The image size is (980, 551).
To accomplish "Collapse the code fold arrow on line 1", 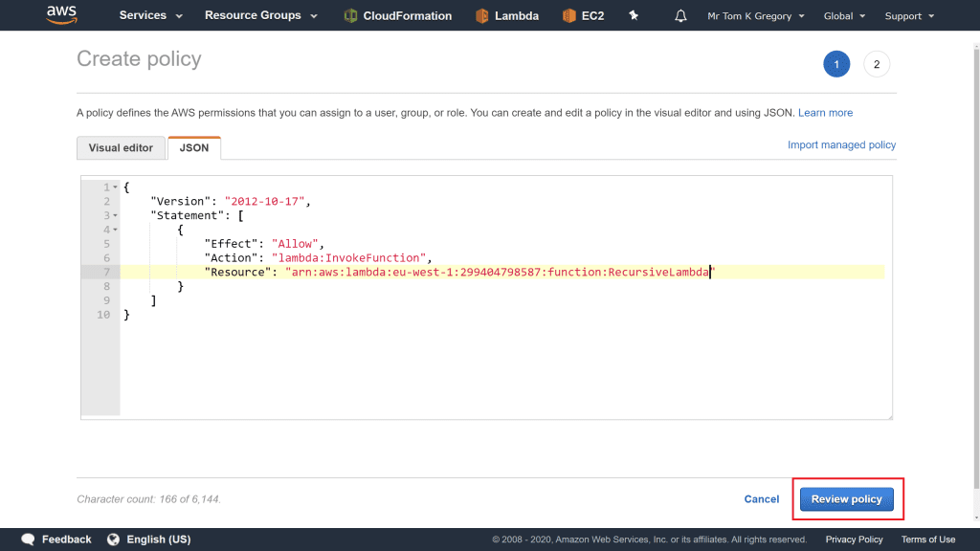I will (x=116, y=187).
